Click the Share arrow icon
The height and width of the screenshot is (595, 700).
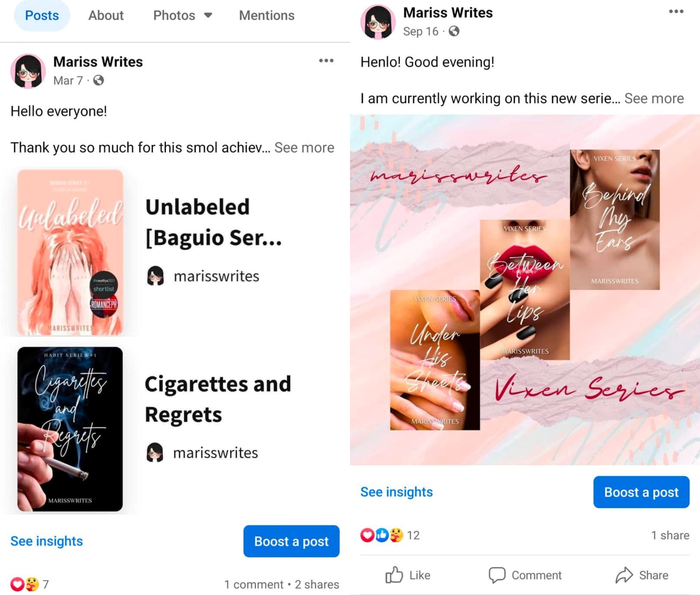click(624, 575)
